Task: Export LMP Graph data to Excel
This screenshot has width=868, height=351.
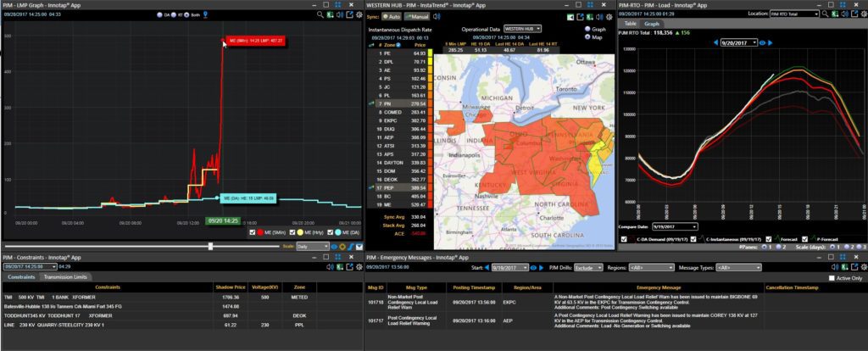Action: pos(330,14)
